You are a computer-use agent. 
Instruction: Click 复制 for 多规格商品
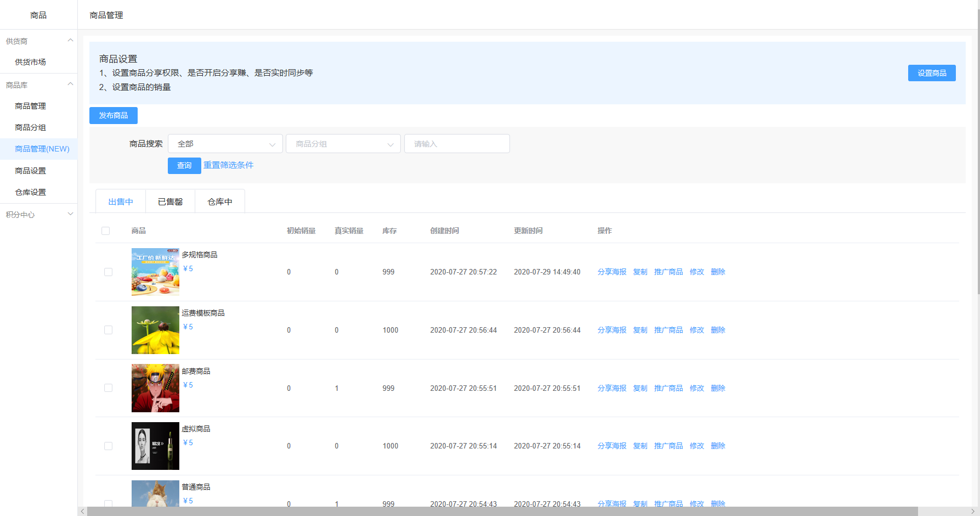coord(640,272)
